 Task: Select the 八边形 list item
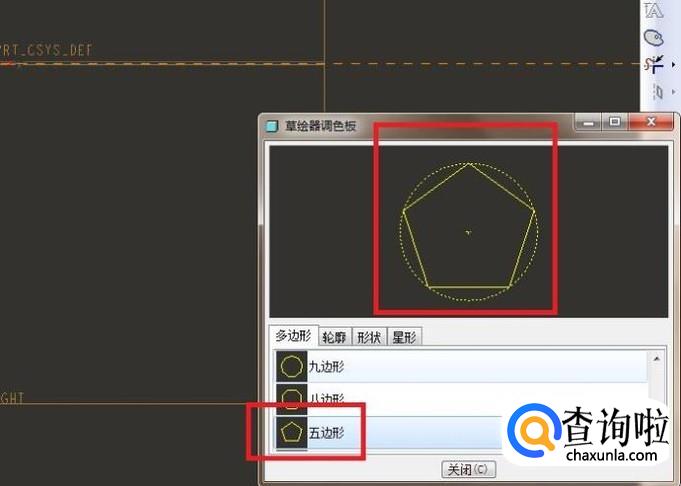click(x=461, y=399)
